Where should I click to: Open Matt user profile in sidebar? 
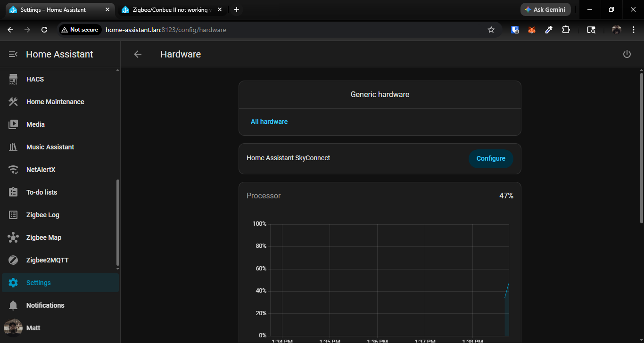click(x=33, y=328)
